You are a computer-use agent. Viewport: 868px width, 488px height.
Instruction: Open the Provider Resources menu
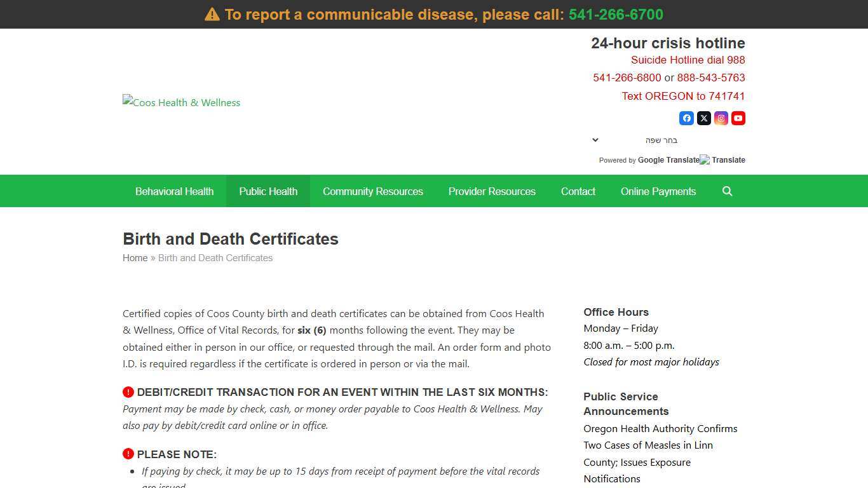(492, 191)
